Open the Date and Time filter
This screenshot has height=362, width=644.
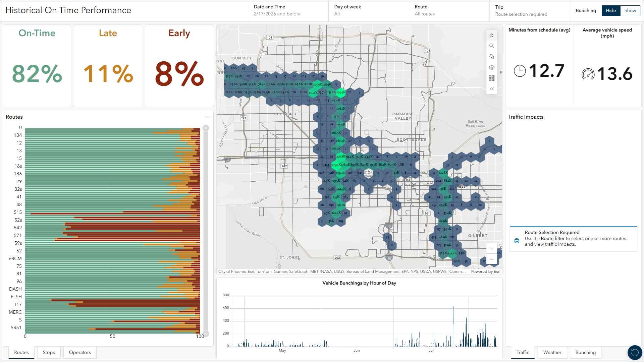[x=288, y=11]
